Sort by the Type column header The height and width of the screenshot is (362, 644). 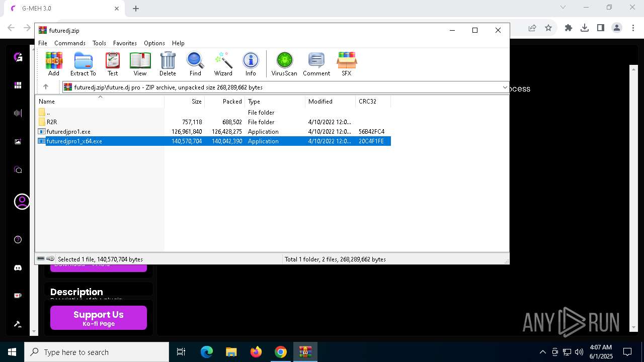point(275,102)
